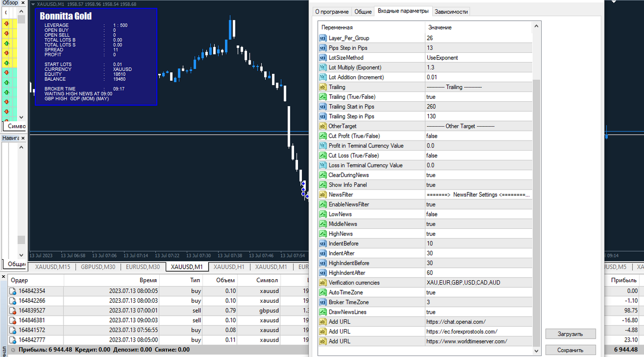Image resolution: width=644 pixels, height=357 pixels.
Task: Click the order icon for ticket 164842777
Action: (x=13, y=340)
